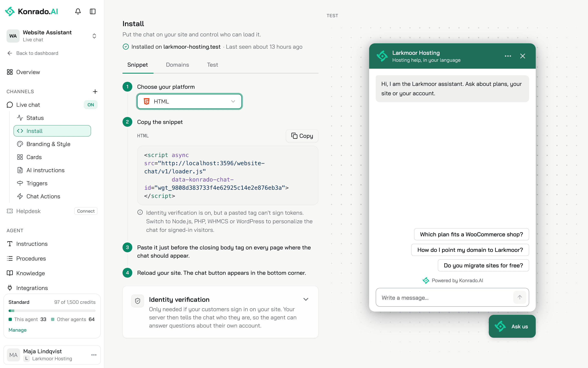
Task: Switch to the Snippet tab
Action: coord(138,65)
